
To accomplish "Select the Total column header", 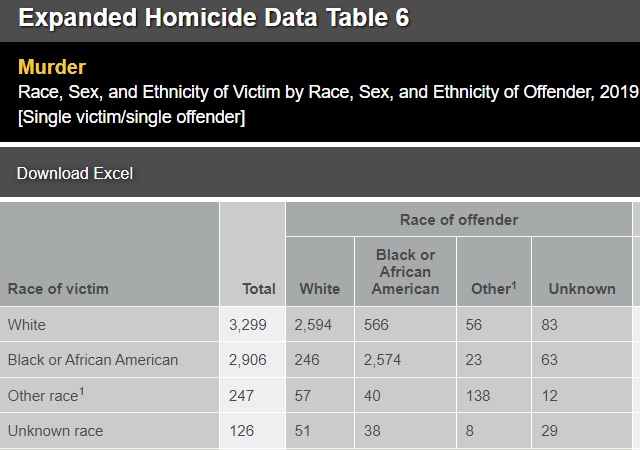I will pos(259,289).
